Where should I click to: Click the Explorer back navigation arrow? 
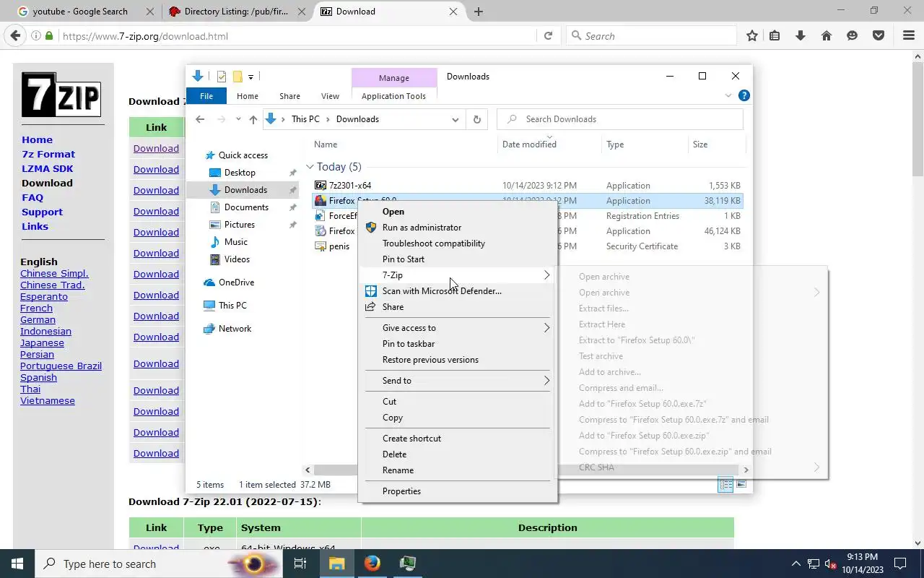tap(200, 119)
